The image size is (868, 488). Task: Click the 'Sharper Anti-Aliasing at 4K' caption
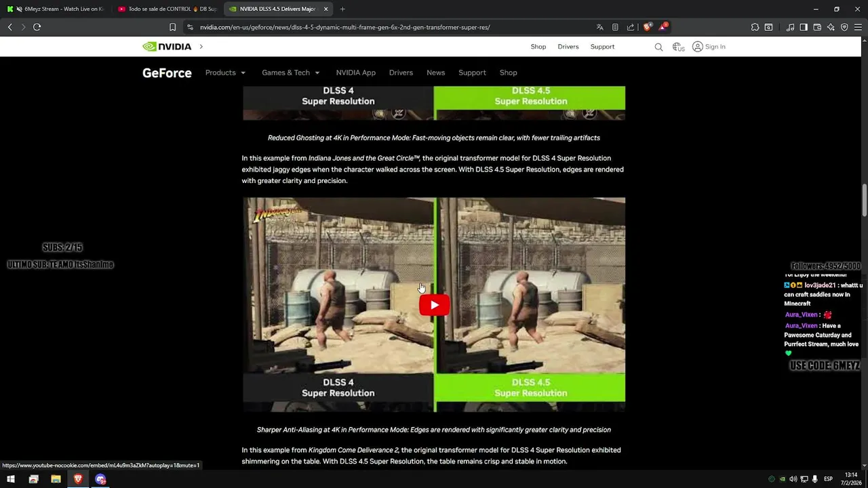pos(434,430)
